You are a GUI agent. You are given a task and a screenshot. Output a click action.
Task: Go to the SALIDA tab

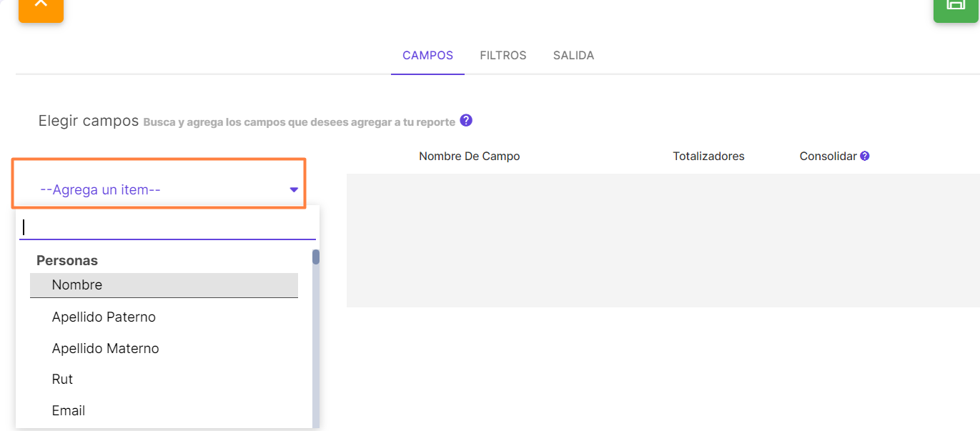573,55
